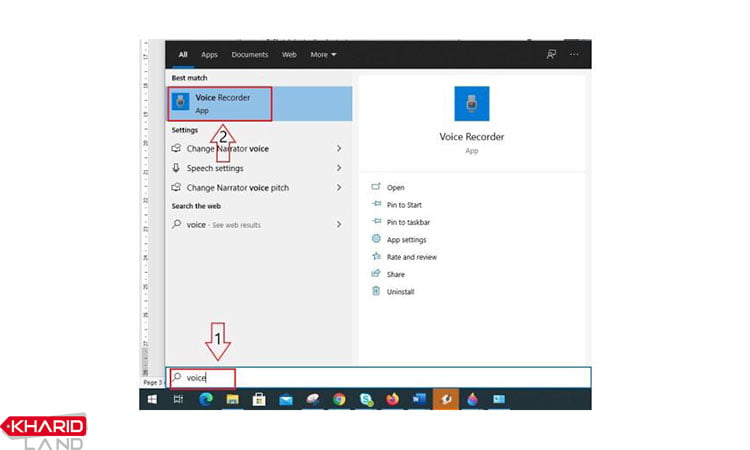Click the magnifier icon in search box

(177, 377)
